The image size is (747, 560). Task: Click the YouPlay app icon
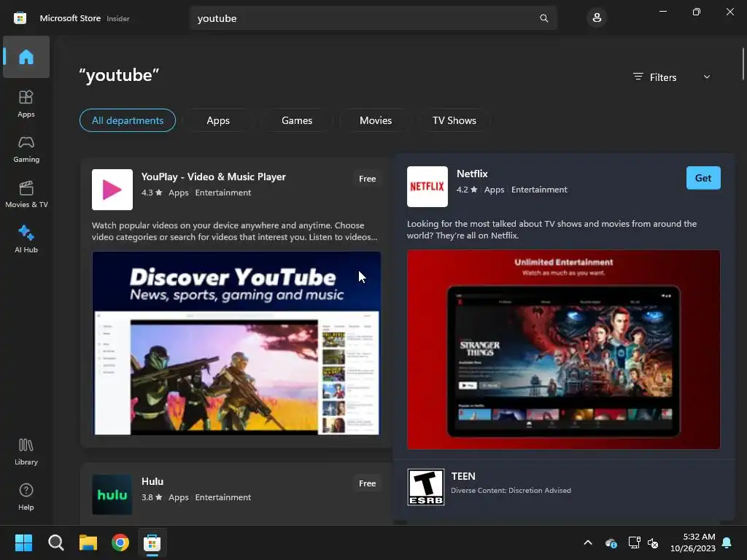112,190
